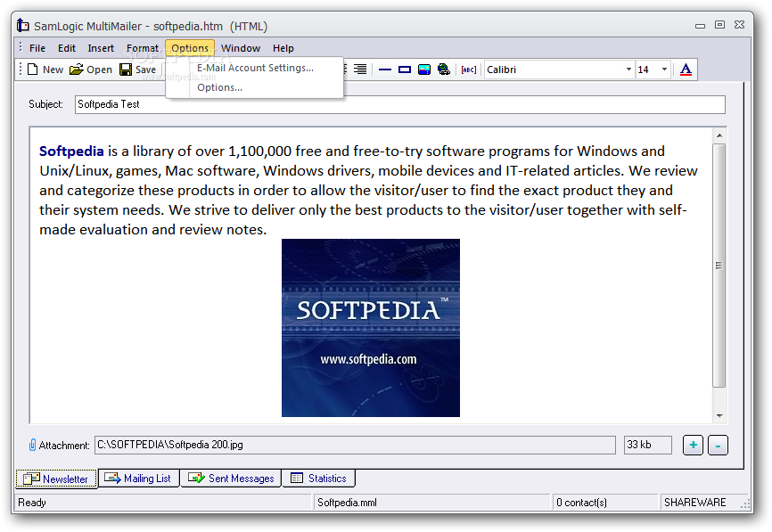Screen dimensions: 772x532
Task: Switch to the Statistics tab
Action: 318,479
